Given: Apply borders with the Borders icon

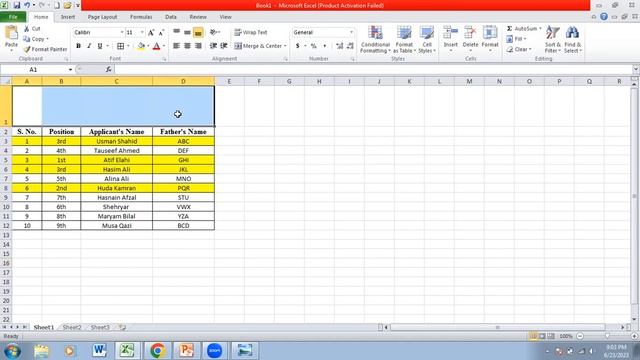Looking at the screenshot, I should click(120, 46).
